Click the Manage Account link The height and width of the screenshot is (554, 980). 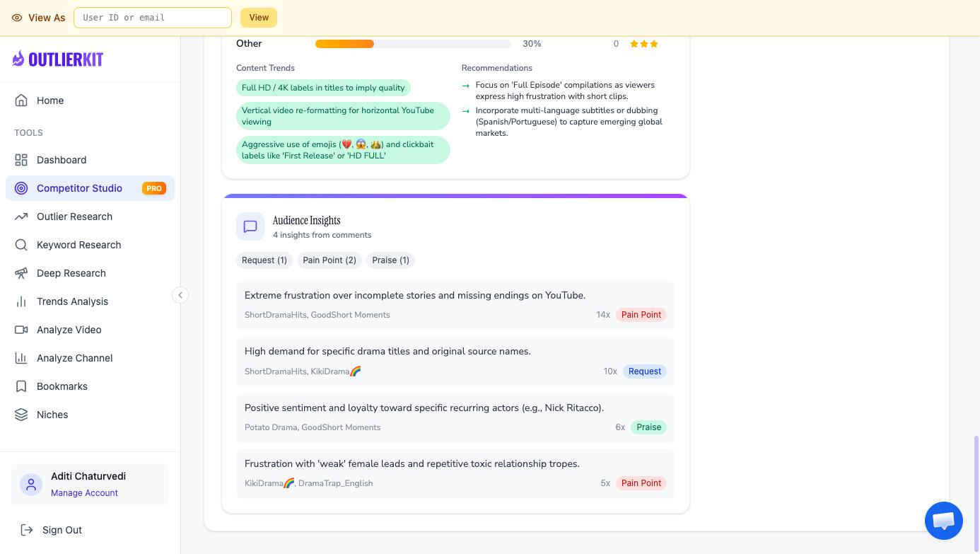(x=84, y=493)
